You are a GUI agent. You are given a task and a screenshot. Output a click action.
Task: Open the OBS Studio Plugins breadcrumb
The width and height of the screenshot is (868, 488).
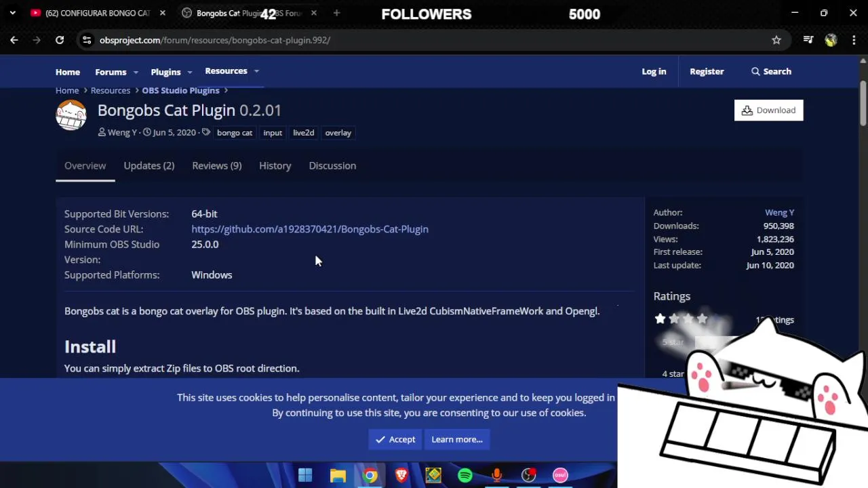[180, 90]
